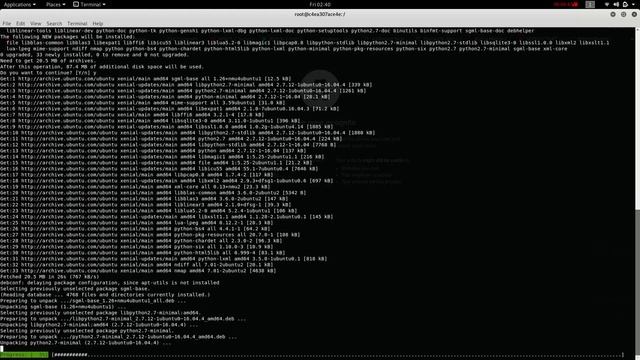Open the Applications menu in top panel
This screenshot has height=360, width=640.
click(x=19, y=4)
